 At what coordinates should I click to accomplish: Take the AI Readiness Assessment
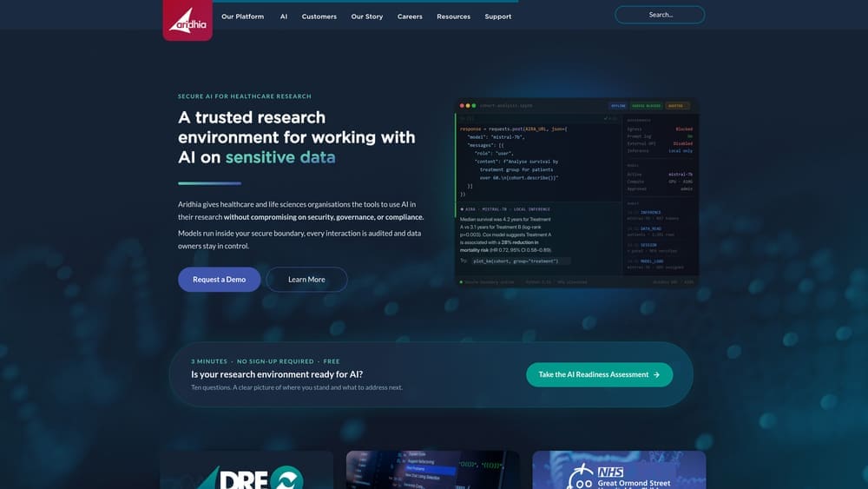(x=599, y=375)
